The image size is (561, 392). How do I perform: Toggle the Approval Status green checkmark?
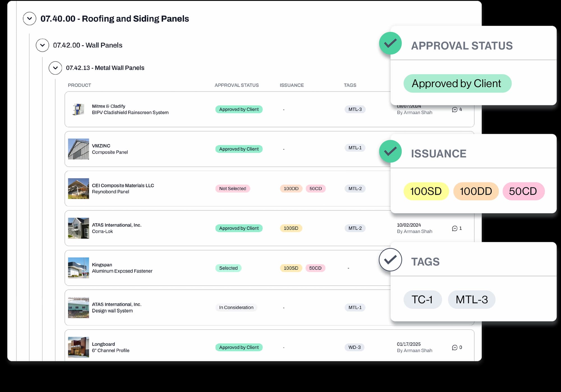(390, 43)
